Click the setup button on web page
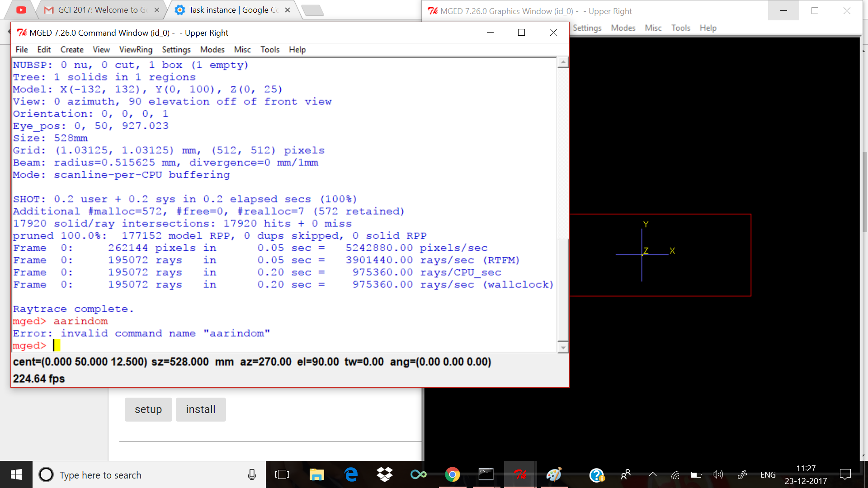 point(148,409)
